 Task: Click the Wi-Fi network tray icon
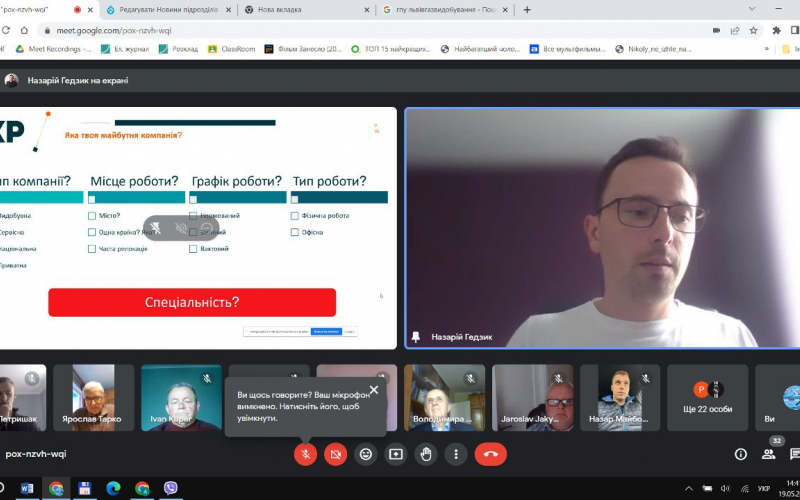click(x=744, y=489)
